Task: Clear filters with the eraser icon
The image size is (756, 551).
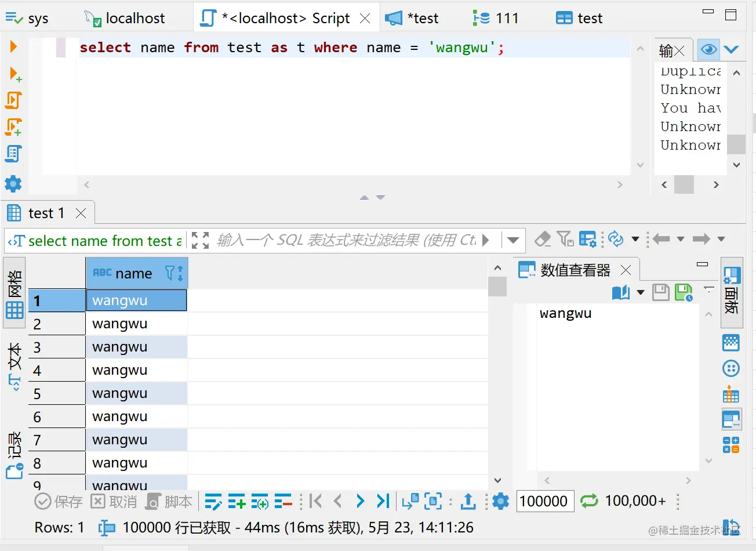Action: 543,239
